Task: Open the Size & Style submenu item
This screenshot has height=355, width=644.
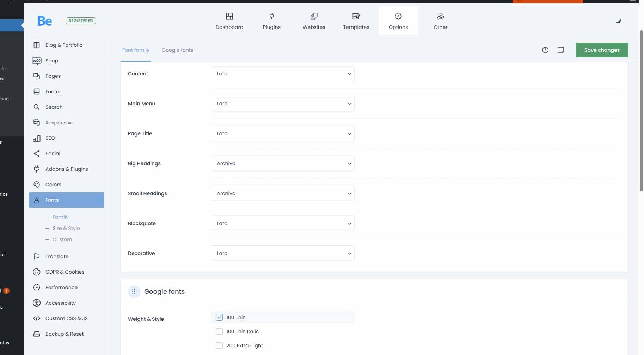Action: pyautogui.click(x=66, y=228)
